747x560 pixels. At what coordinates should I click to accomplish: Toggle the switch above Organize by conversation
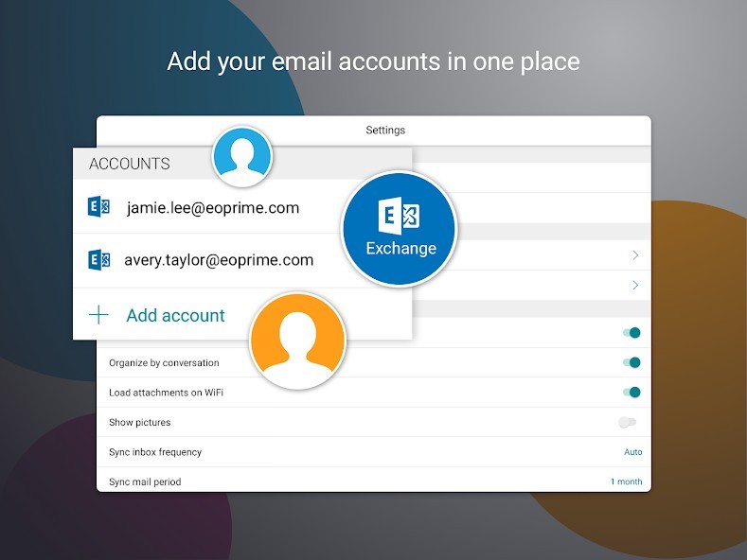pyautogui.click(x=631, y=333)
